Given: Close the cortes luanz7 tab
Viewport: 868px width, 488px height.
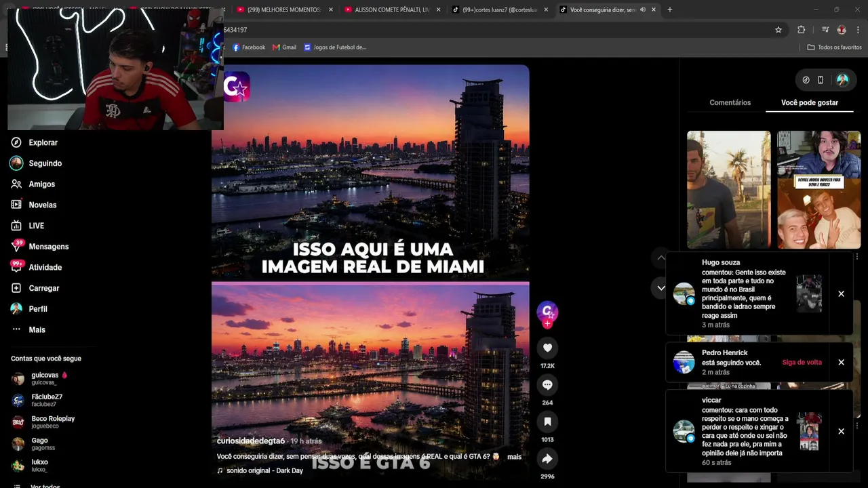Looking at the screenshot, I should click(x=546, y=9).
